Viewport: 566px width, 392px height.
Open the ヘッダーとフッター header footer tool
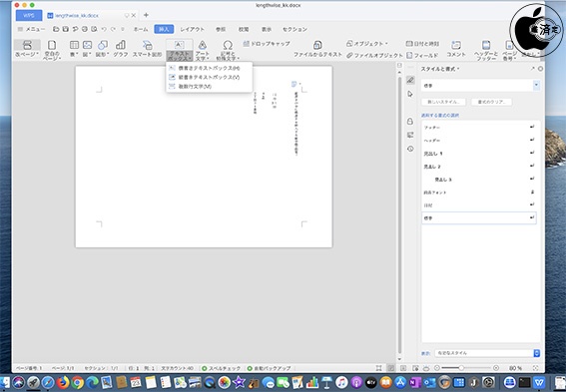486,50
